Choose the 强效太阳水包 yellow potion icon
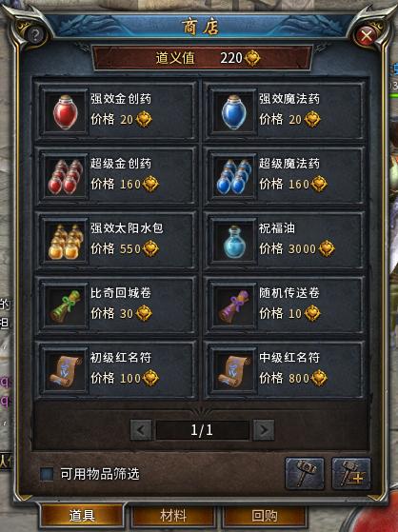 pos(65,241)
